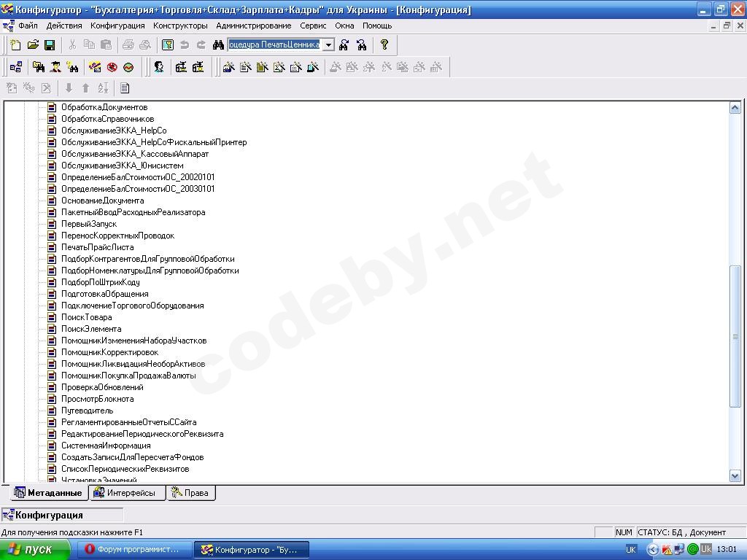Select ПоискТовара in the tree
The image size is (747, 560).
coord(87,317)
